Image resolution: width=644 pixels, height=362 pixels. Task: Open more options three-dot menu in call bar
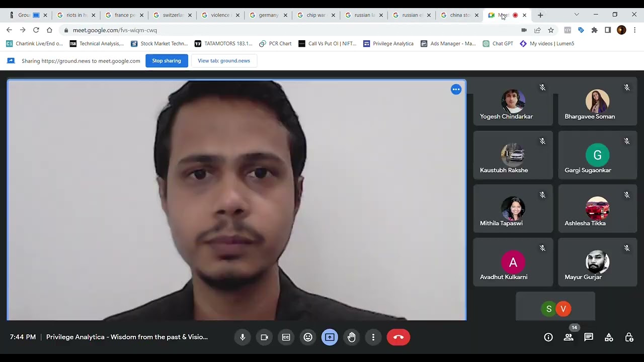tap(373, 337)
